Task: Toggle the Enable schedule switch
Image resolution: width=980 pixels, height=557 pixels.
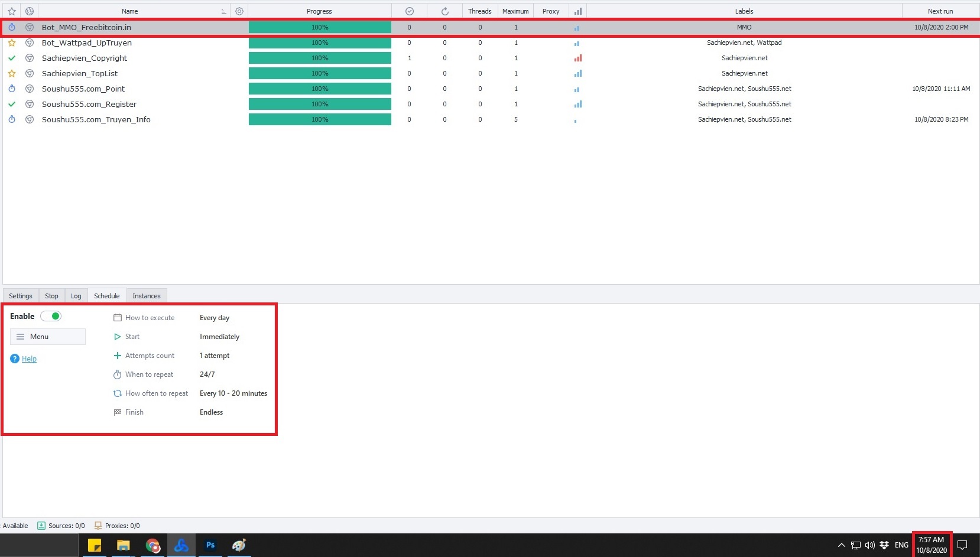Action: coord(51,316)
